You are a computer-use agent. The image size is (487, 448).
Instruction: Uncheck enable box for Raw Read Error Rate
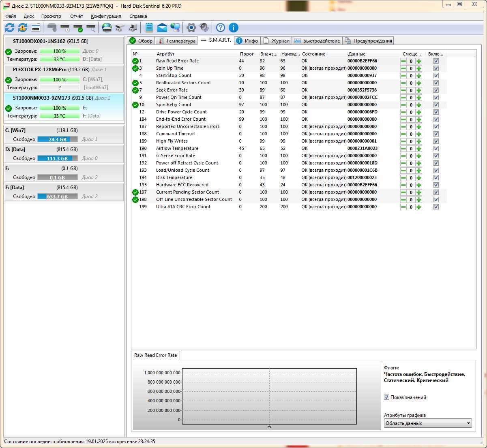(436, 61)
